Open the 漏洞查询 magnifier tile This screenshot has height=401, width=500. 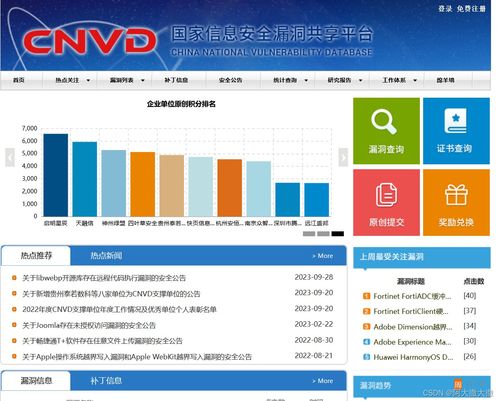click(x=386, y=131)
